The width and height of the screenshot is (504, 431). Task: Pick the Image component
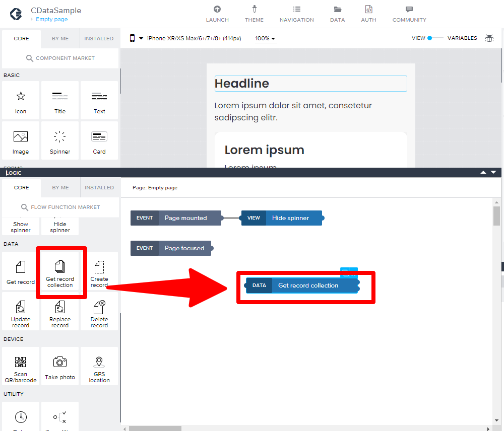coord(21,140)
